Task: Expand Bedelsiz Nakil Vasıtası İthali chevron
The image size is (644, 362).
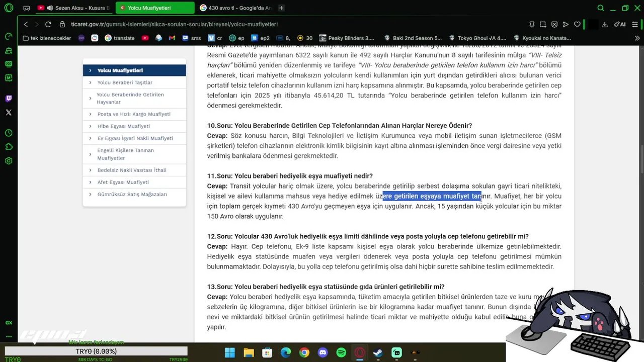Action: (90, 170)
